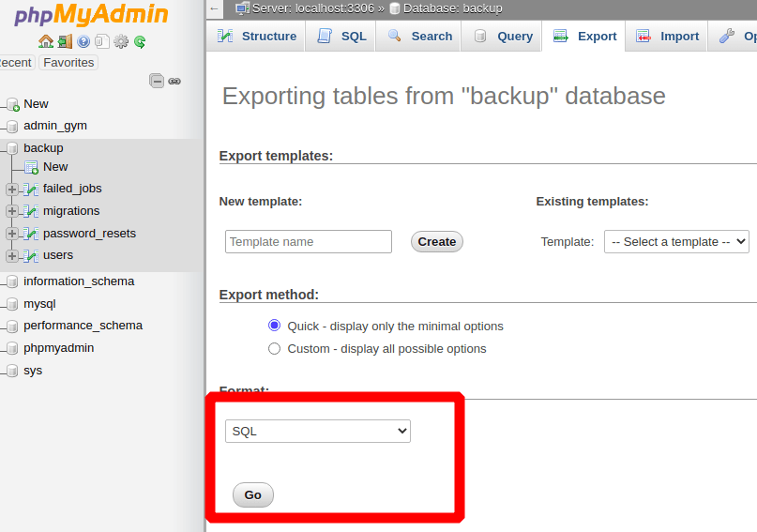757x532 pixels.
Task: Select the sys database name
Action: 33,371
